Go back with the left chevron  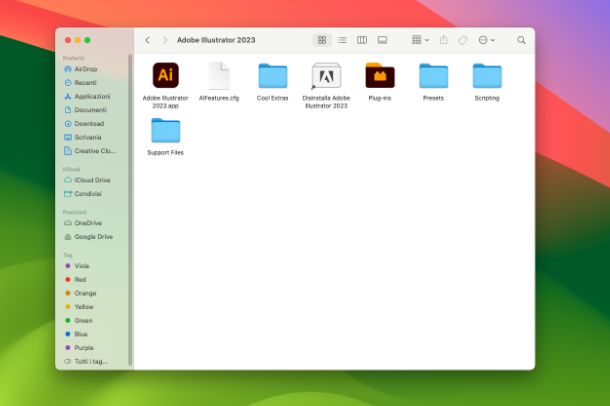pos(147,40)
